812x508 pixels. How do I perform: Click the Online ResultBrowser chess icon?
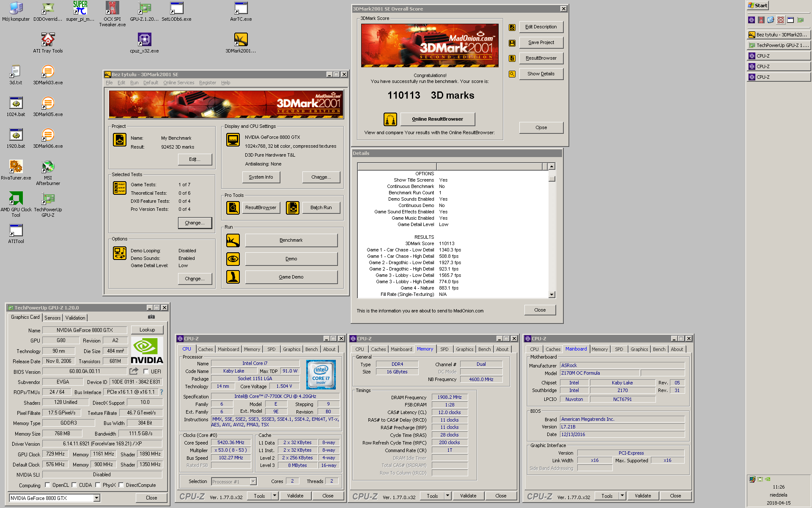click(x=390, y=119)
